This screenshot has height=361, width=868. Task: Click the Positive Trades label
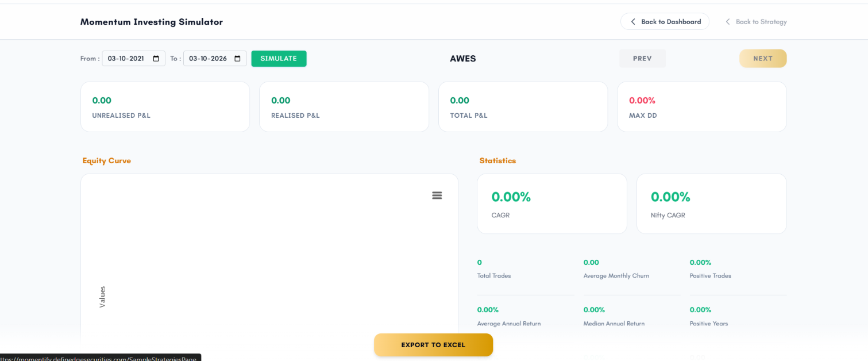pyautogui.click(x=711, y=276)
